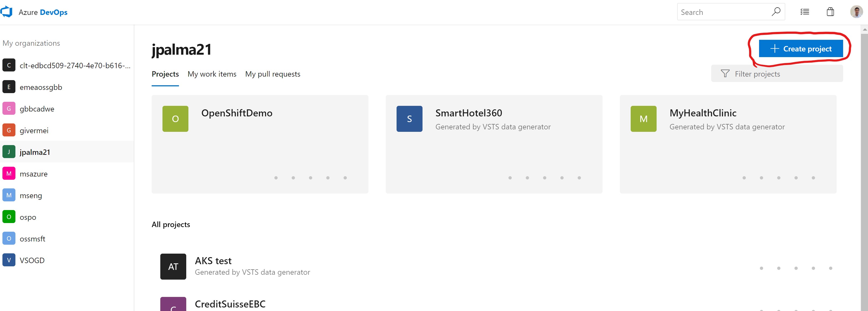Select the VSOGD organization
This screenshot has height=311, width=868.
click(32, 260)
